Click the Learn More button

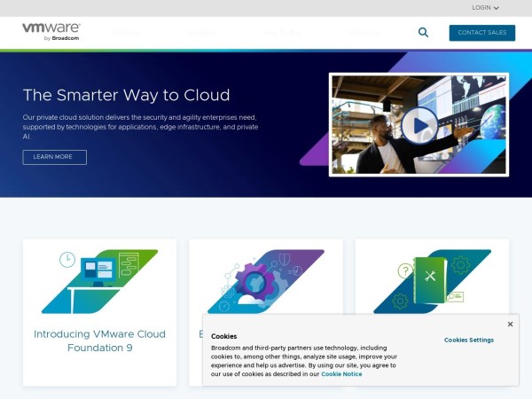[x=54, y=157]
